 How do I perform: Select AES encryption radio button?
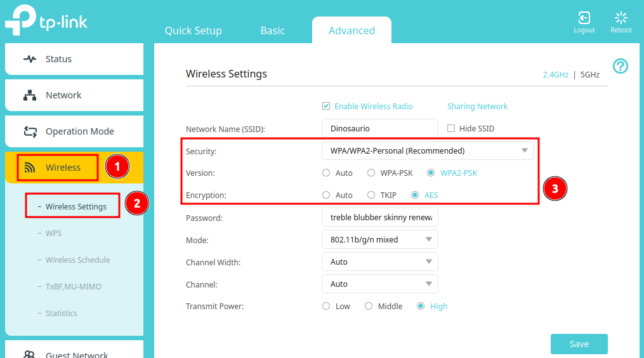[x=415, y=195]
